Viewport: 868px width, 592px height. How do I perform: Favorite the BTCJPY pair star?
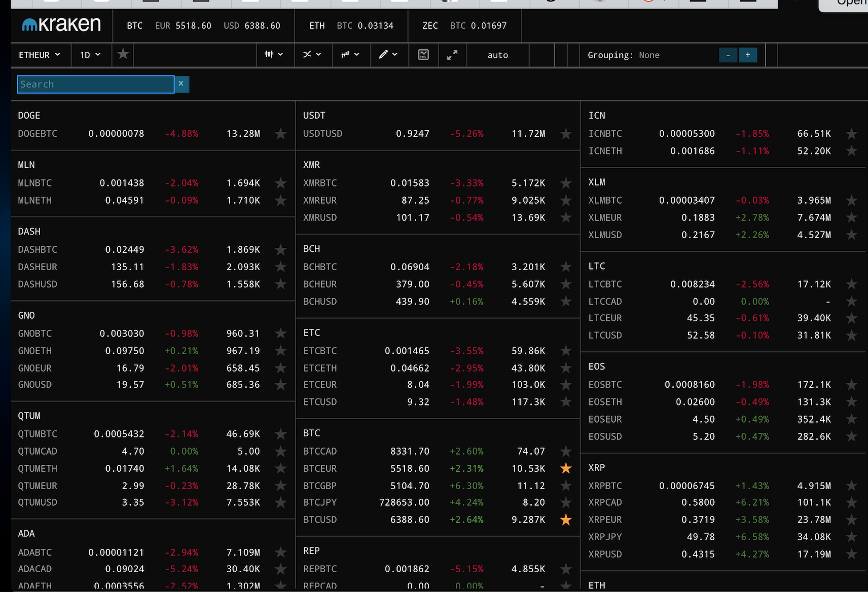pos(566,502)
